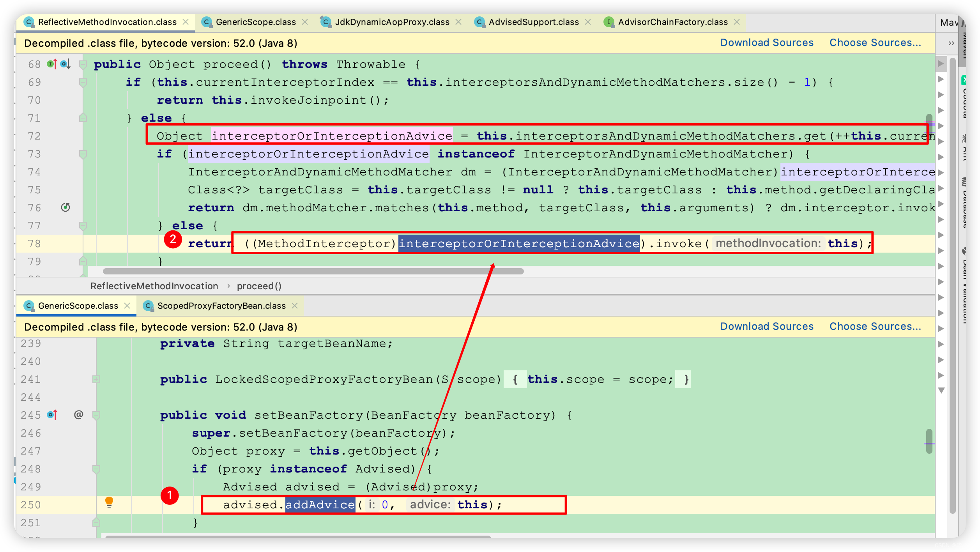980x552 pixels.
Task: Click Download Sources in bottom panel
Action: [766, 327]
